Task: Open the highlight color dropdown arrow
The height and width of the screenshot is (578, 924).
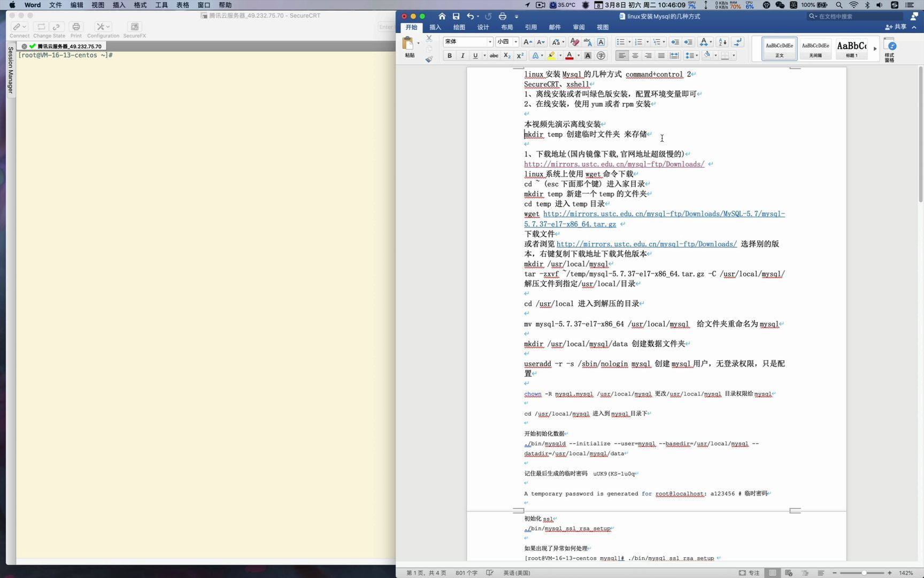Action: point(560,55)
